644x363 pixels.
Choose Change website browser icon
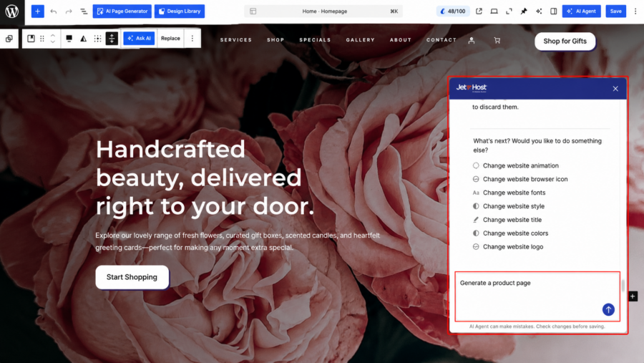tap(520, 179)
